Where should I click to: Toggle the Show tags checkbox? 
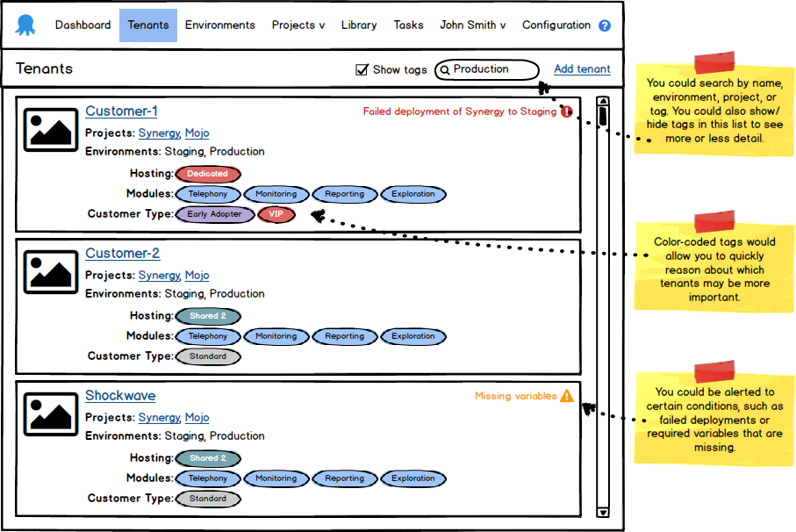(362, 70)
